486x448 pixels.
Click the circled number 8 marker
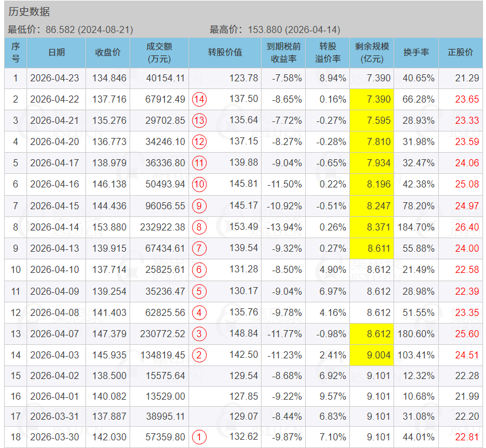(x=199, y=227)
